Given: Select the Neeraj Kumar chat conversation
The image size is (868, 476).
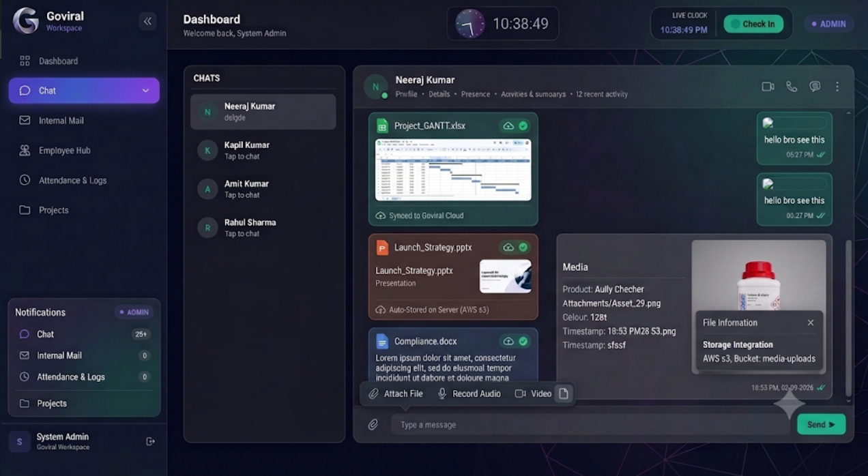Looking at the screenshot, I should pyautogui.click(x=263, y=112).
